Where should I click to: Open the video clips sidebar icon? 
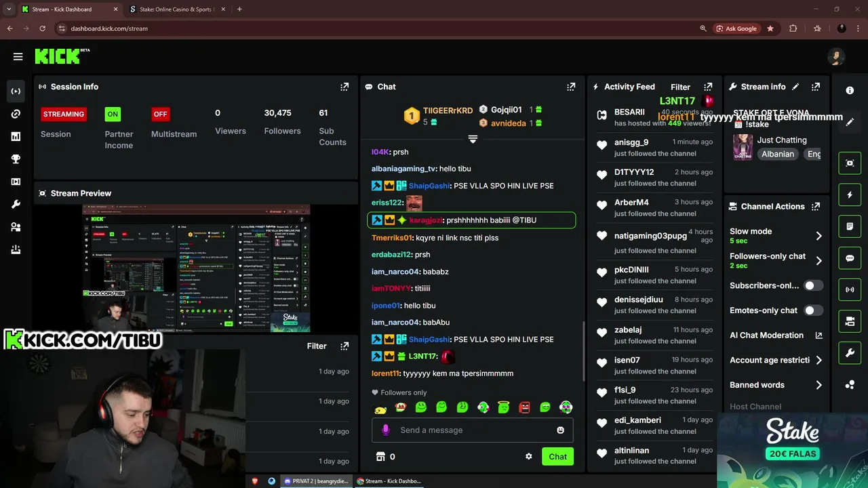[16, 182]
